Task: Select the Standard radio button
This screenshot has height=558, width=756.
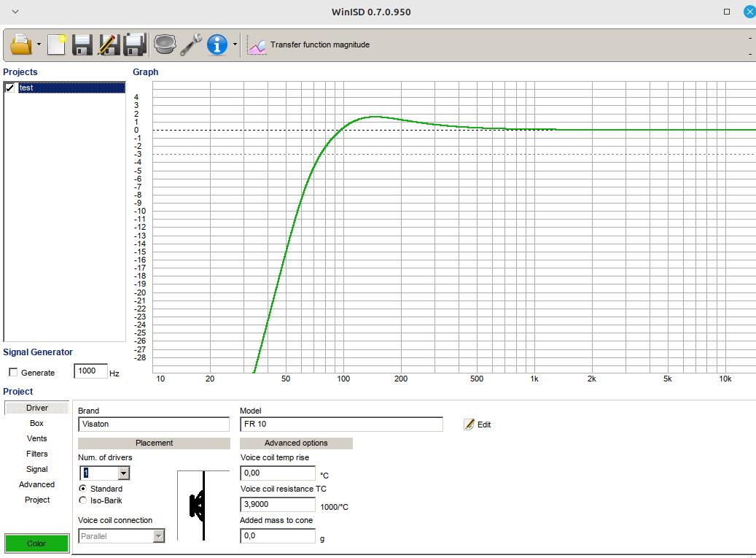Action: 82,489
